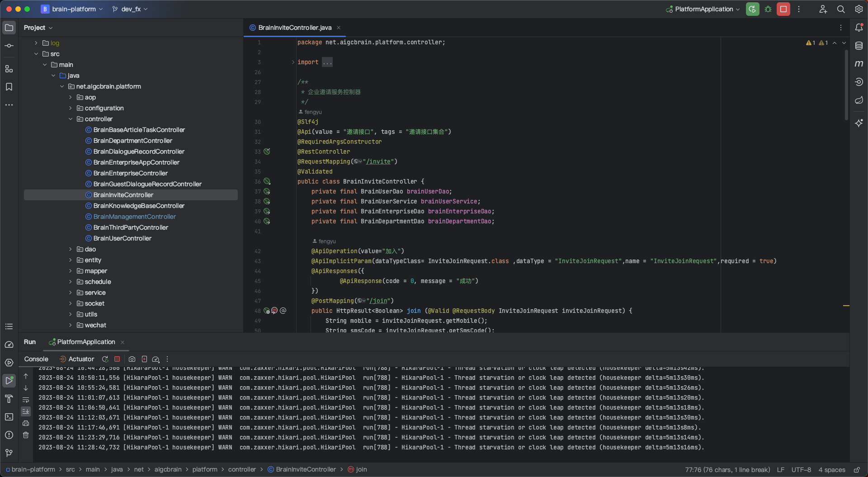
Task: Go to next highlighted error arrow
Action: (844, 43)
